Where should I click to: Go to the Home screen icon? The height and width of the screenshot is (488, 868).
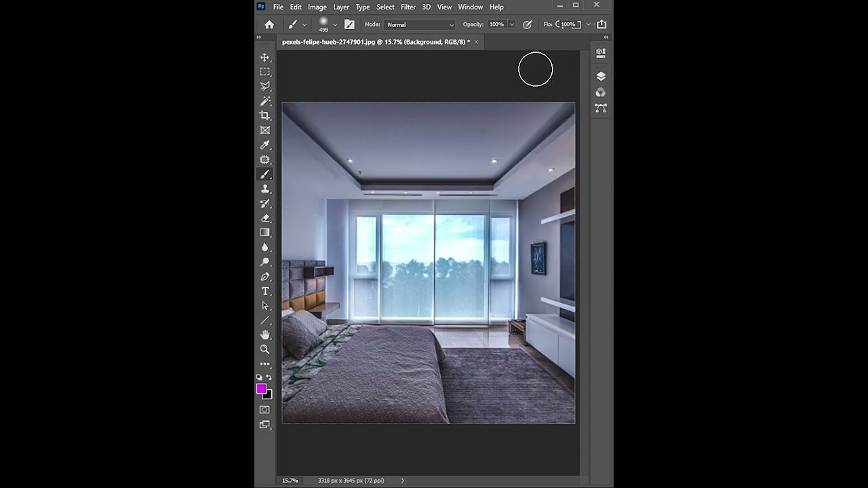click(269, 24)
